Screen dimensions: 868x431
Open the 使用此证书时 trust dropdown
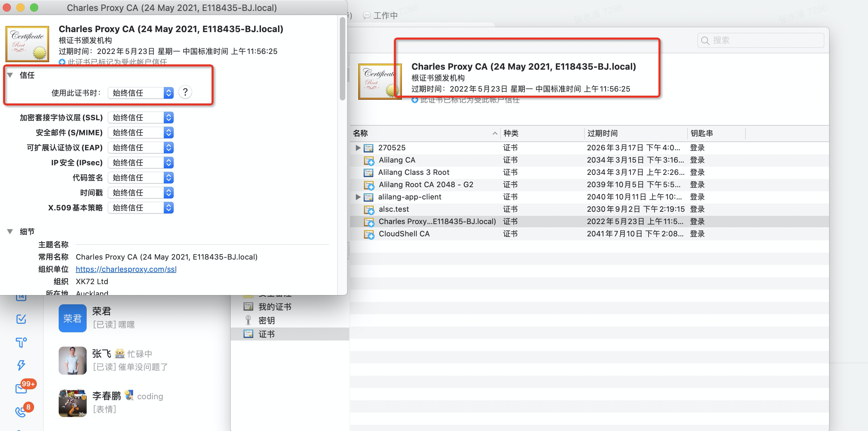pos(141,93)
